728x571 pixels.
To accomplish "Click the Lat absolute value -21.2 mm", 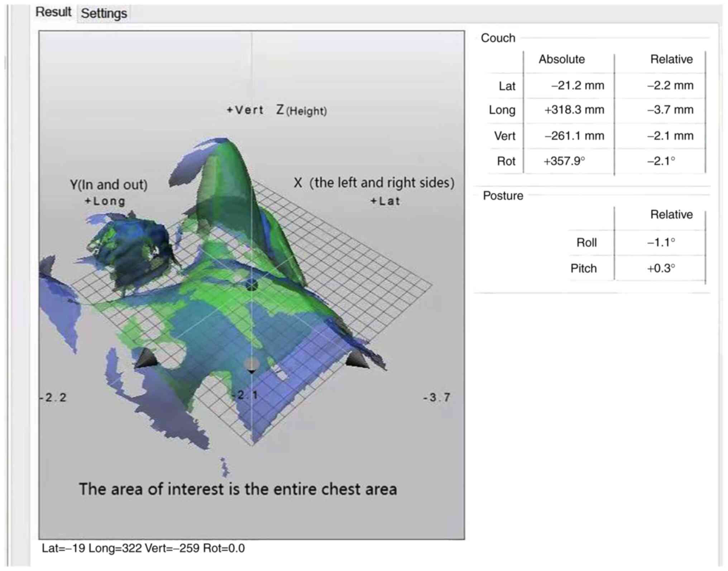I will pos(577,86).
